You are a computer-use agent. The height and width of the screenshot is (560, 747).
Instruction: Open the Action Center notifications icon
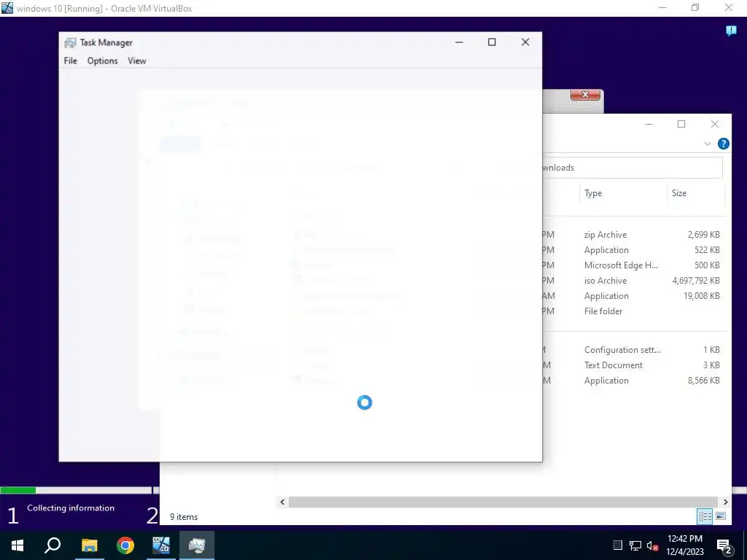coord(724,546)
